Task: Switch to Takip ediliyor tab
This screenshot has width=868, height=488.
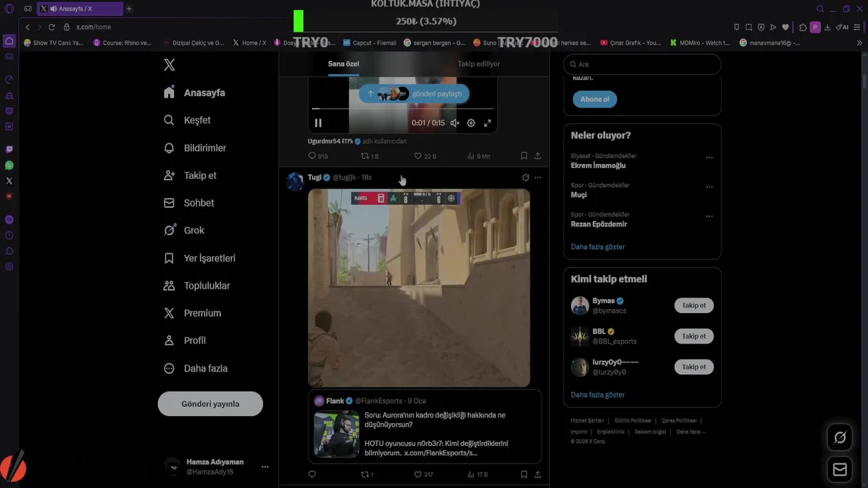Action: pyautogui.click(x=479, y=64)
